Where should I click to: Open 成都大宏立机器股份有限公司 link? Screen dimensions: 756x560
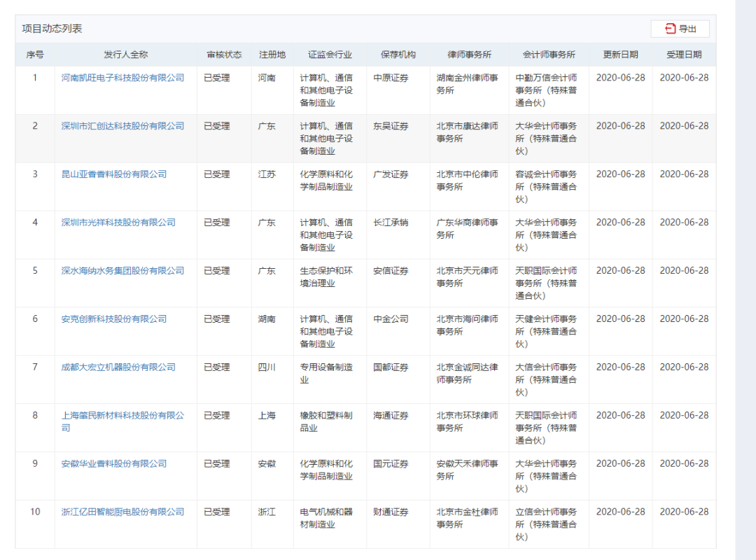pos(118,367)
